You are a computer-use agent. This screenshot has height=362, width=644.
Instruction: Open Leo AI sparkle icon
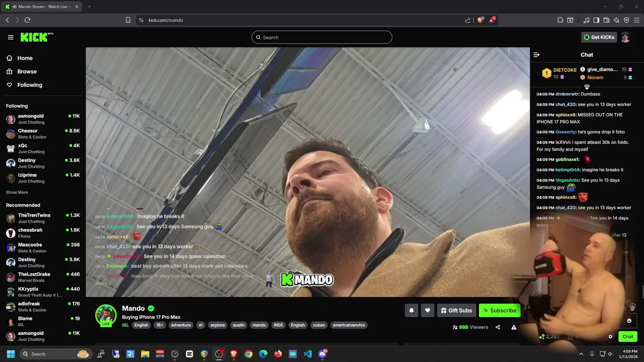pos(616,20)
